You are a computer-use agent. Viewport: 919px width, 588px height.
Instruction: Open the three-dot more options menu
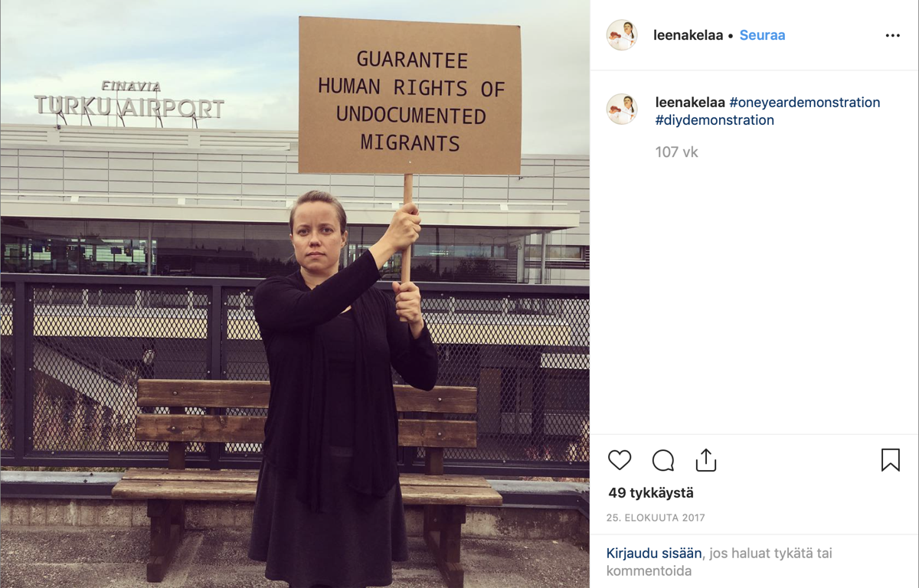tap(893, 36)
